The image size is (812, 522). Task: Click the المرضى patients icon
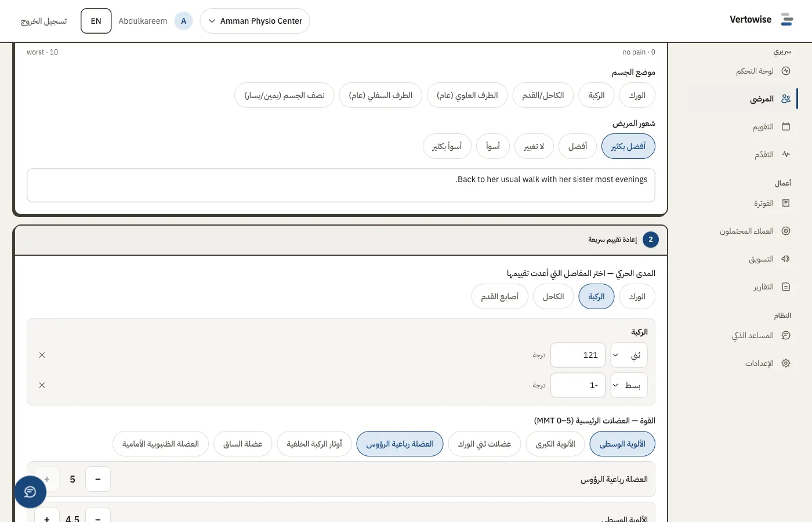coord(786,99)
